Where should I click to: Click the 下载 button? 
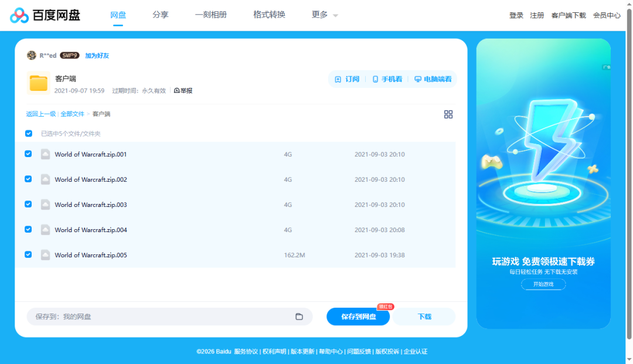[x=424, y=317]
